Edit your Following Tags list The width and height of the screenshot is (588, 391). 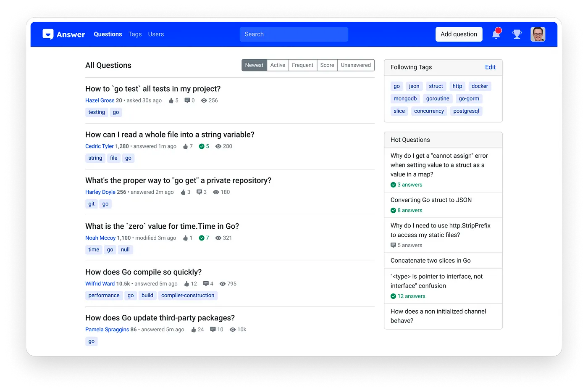(x=490, y=67)
